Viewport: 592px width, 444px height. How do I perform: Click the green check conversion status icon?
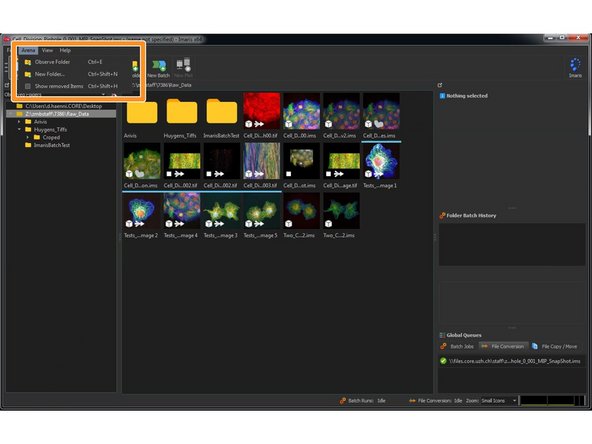click(443, 361)
